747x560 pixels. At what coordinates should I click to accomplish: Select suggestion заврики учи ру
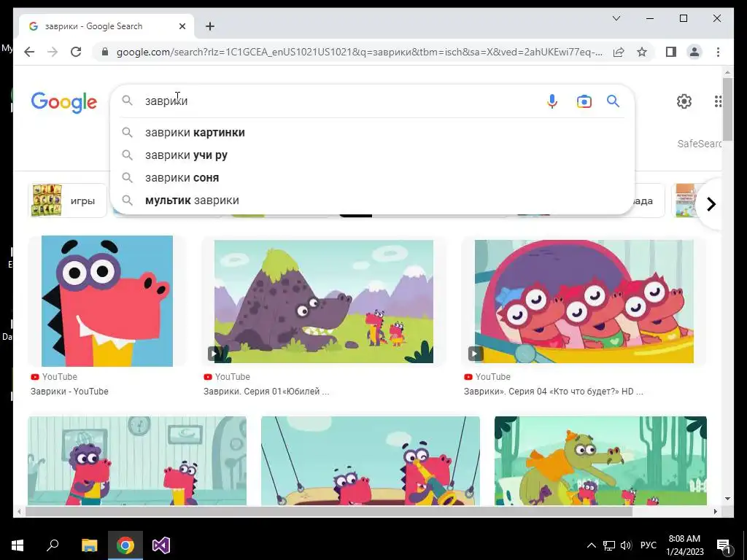372,155
